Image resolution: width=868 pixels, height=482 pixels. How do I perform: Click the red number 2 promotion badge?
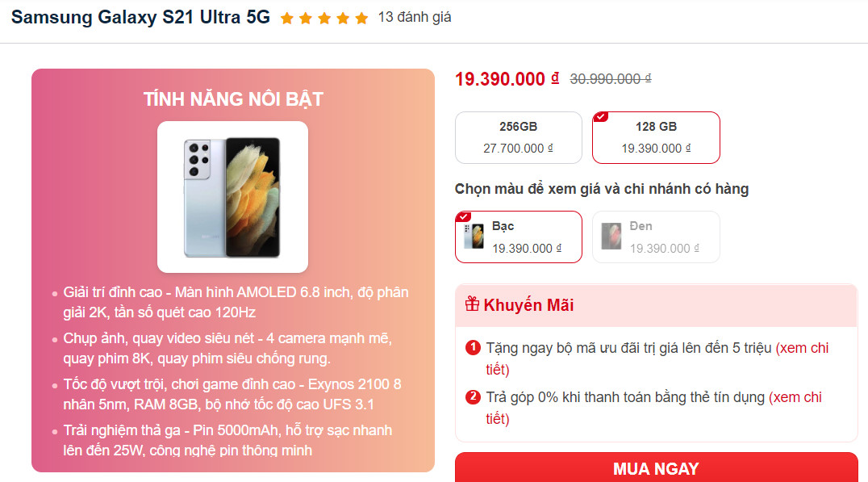pyautogui.click(x=473, y=396)
